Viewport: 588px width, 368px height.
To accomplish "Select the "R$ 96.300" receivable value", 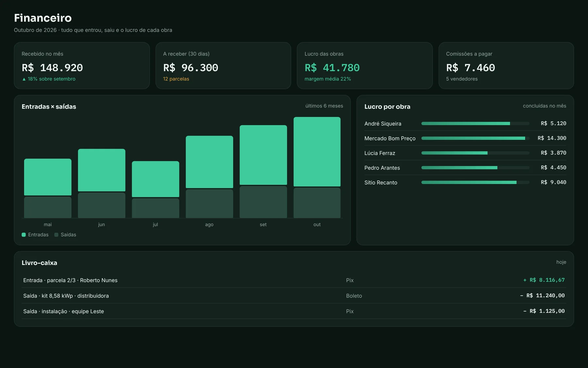I will tap(191, 68).
